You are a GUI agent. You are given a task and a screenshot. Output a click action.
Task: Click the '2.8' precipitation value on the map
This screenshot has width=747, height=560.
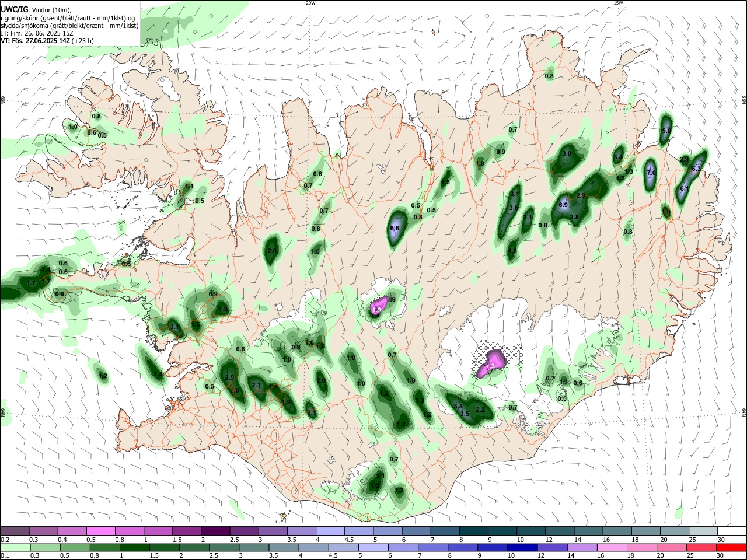pos(574,217)
